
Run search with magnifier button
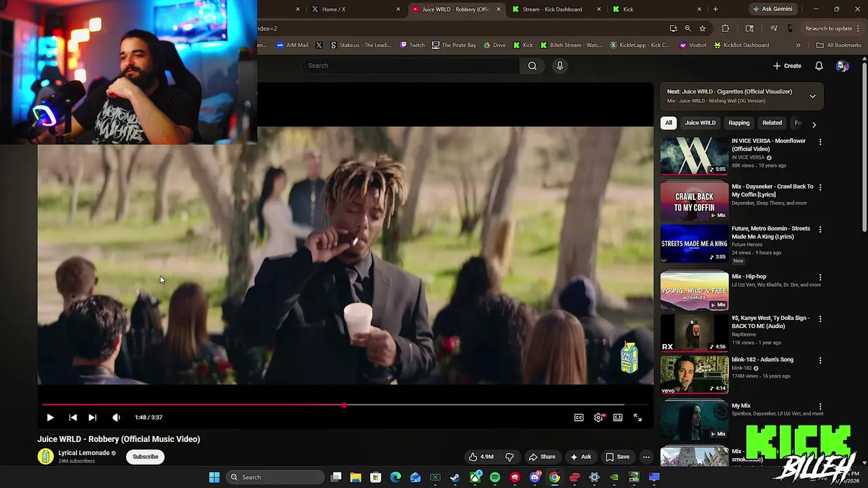532,66
